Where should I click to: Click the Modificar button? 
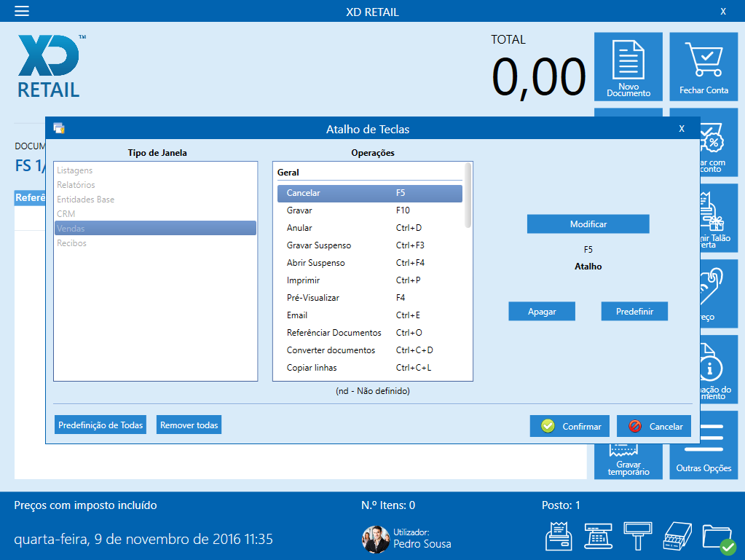click(588, 224)
